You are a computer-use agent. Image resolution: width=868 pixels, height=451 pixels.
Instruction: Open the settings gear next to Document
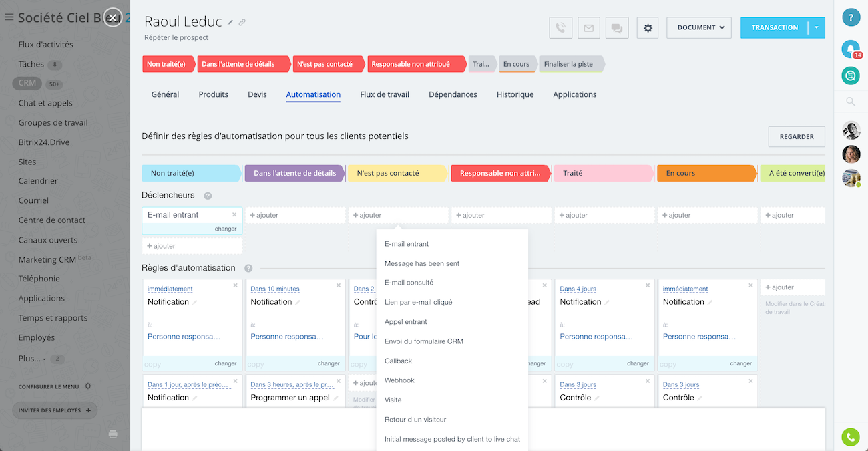coord(646,27)
